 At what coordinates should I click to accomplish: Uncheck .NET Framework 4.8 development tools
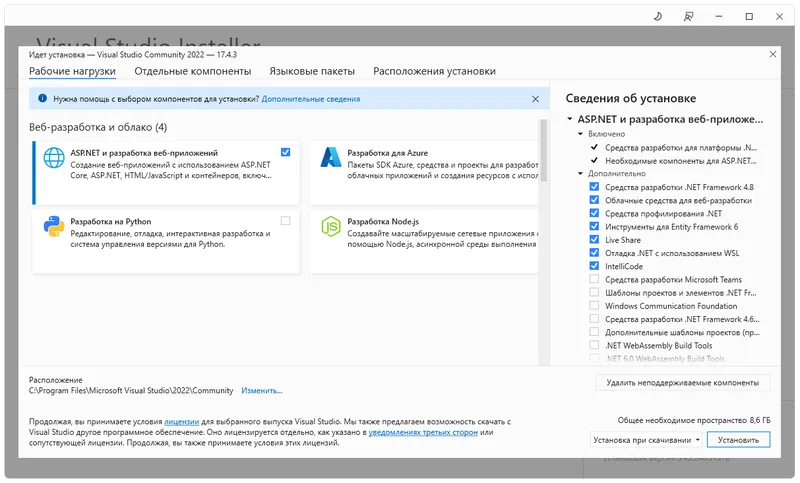point(594,187)
